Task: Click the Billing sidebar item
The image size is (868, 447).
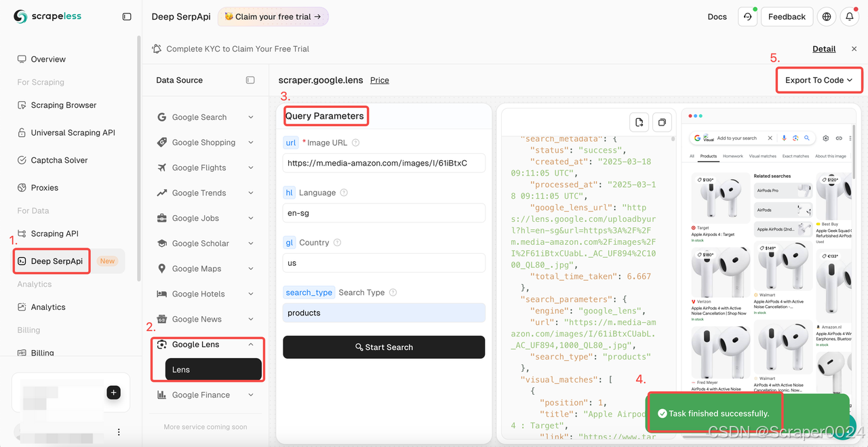Action: click(x=36, y=353)
